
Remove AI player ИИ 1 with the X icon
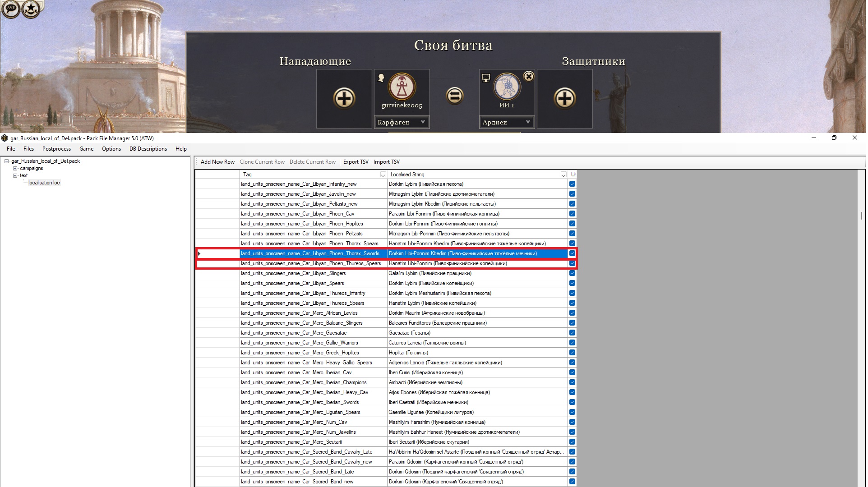[x=529, y=76]
